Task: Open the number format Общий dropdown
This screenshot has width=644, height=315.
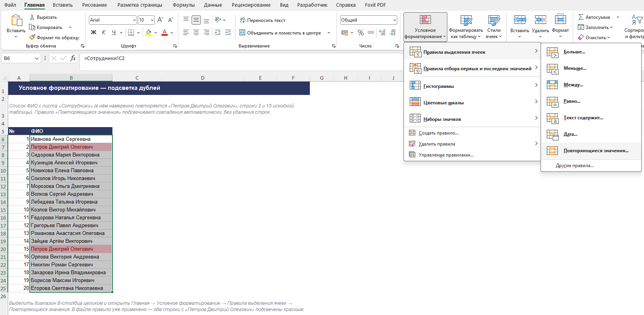Action: point(394,20)
